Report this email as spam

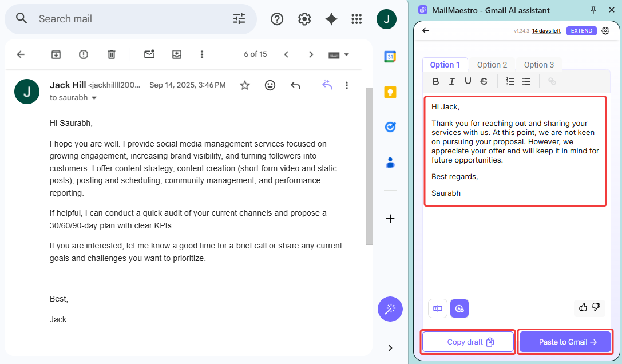click(x=84, y=54)
